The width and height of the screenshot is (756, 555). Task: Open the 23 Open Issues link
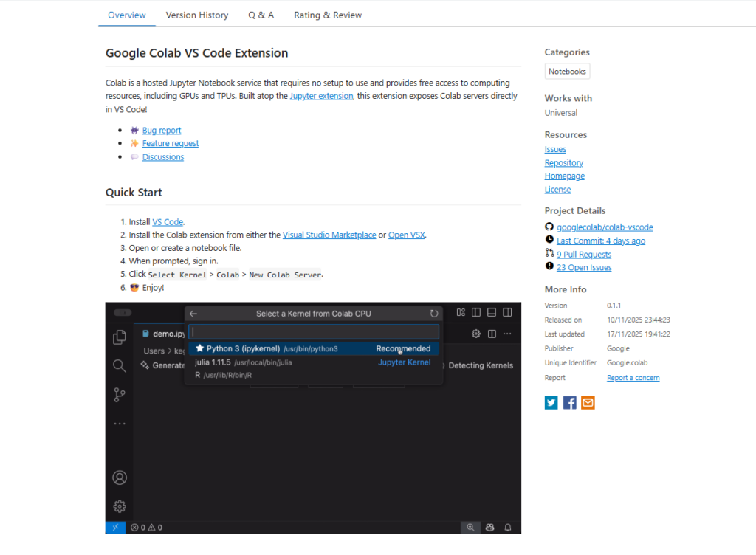(x=584, y=267)
